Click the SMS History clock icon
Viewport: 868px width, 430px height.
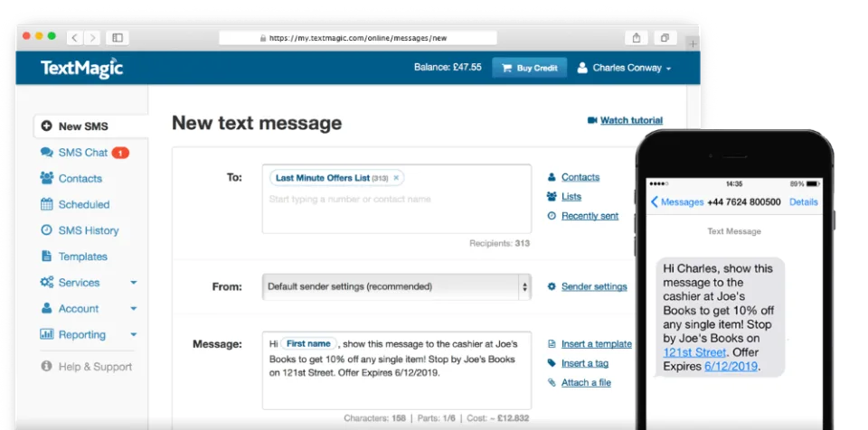46,229
